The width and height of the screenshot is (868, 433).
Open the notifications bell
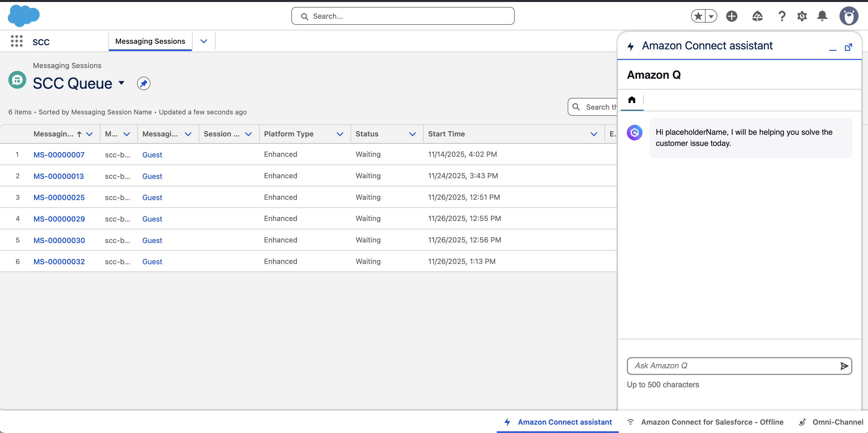pos(822,16)
